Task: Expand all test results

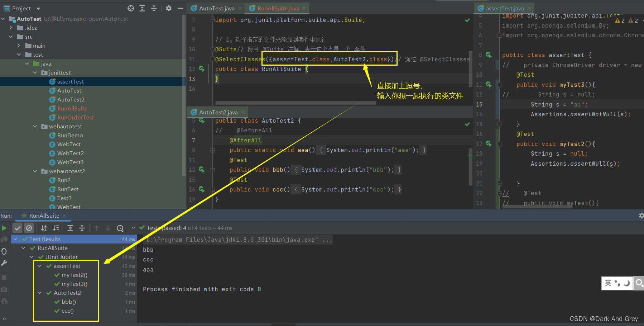Action: point(70,228)
